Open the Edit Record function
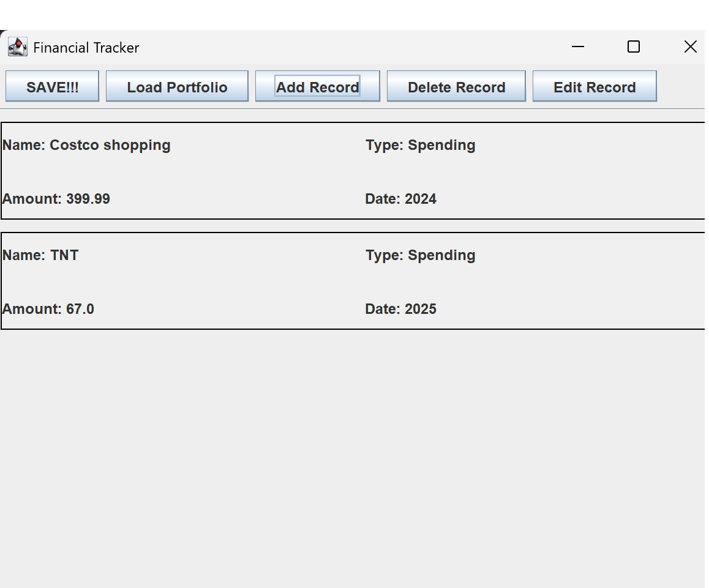This screenshot has width=709, height=588. pyautogui.click(x=594, y=87)
